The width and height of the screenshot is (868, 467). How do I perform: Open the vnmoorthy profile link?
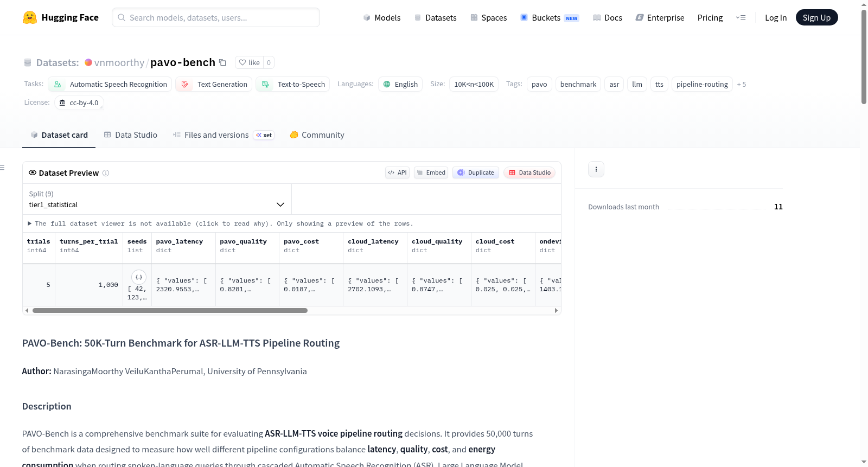(x=119, y=62)
